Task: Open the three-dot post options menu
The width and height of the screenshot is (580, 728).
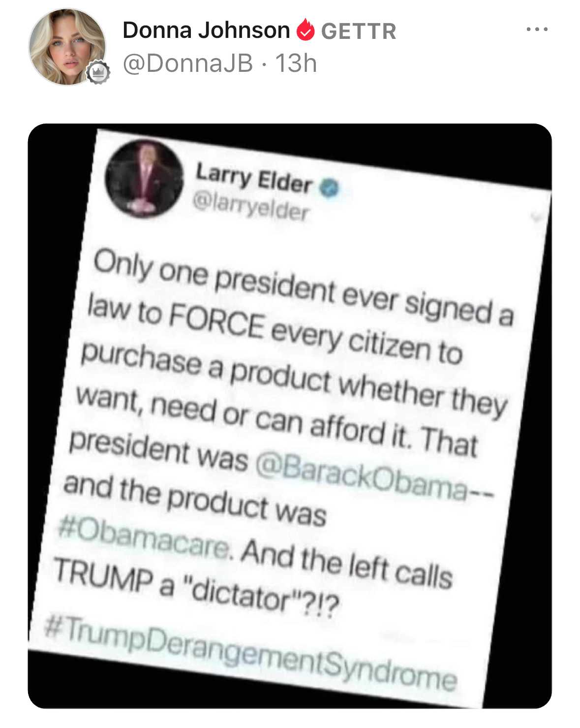Action: (537, 30)
